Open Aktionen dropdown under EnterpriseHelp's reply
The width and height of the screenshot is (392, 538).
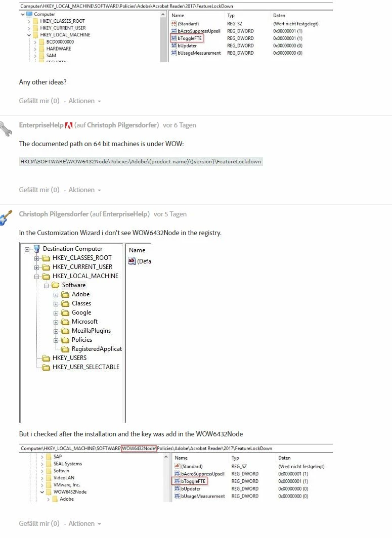(x=84, y=190)
